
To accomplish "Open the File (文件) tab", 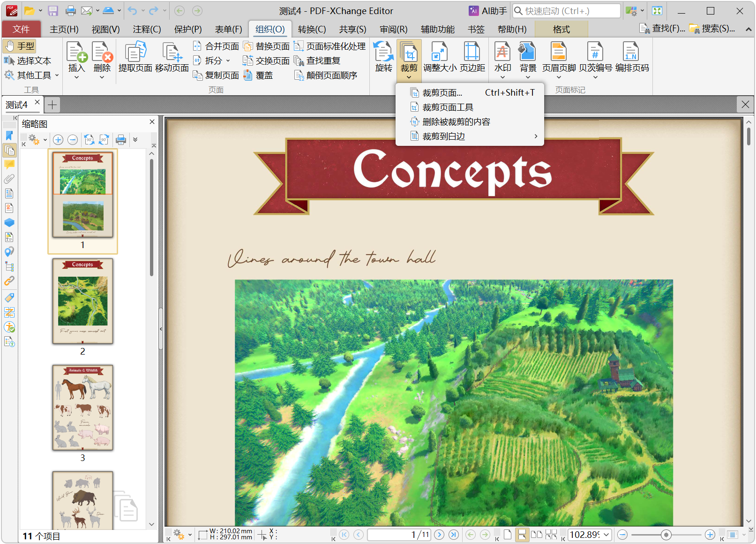I will [x=21, y=29].
